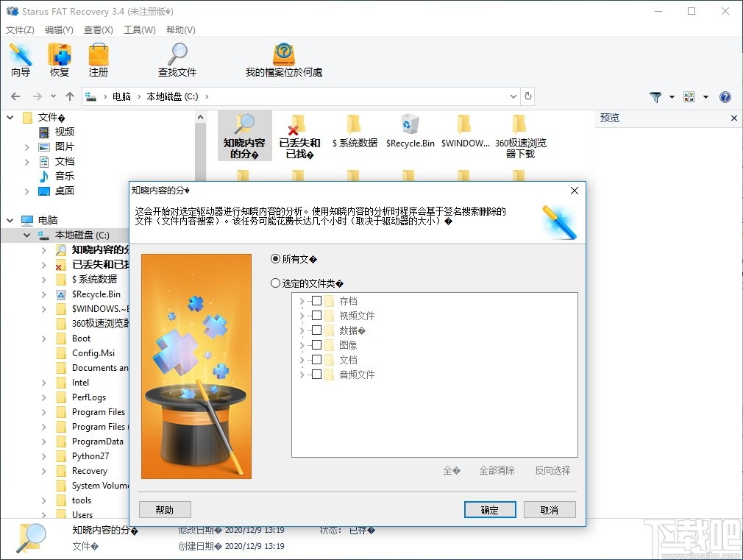Click the 全部清除 link
Viewport: 743px width, 560px height.
coord(497,470)
